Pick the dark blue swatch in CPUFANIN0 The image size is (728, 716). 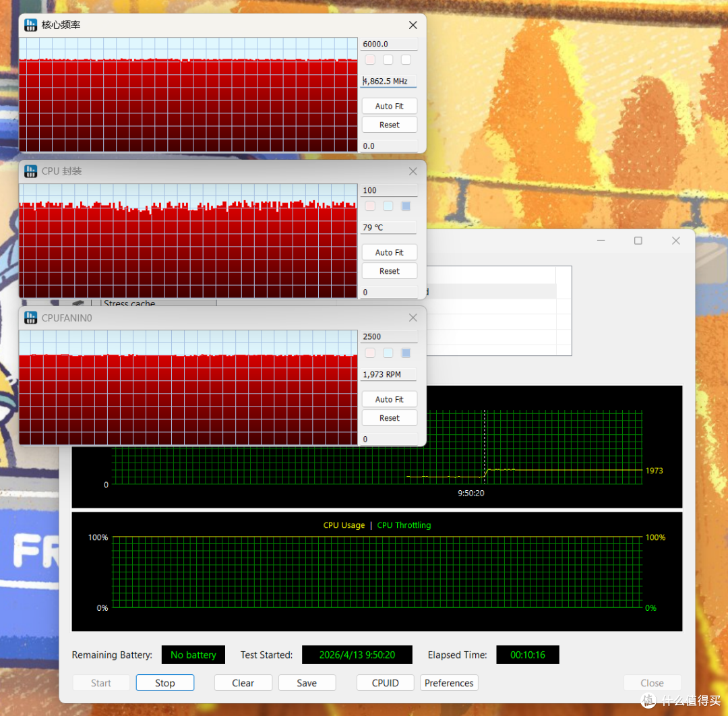[x=406, y=353]
